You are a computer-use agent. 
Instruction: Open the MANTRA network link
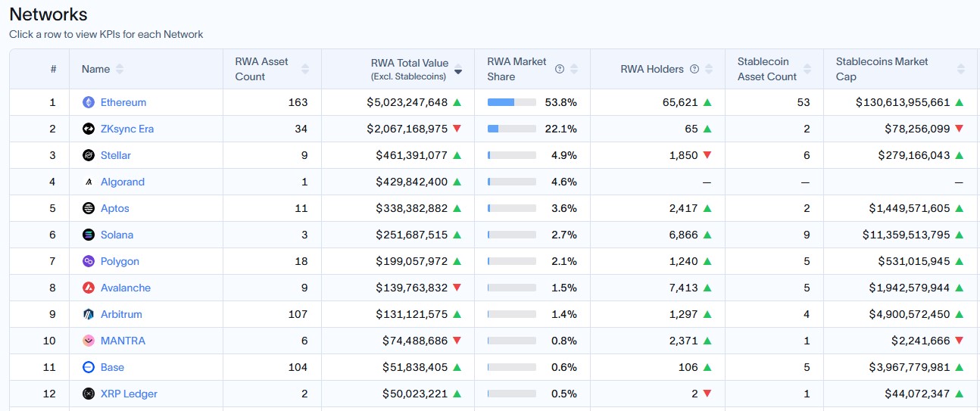[123, 341]
